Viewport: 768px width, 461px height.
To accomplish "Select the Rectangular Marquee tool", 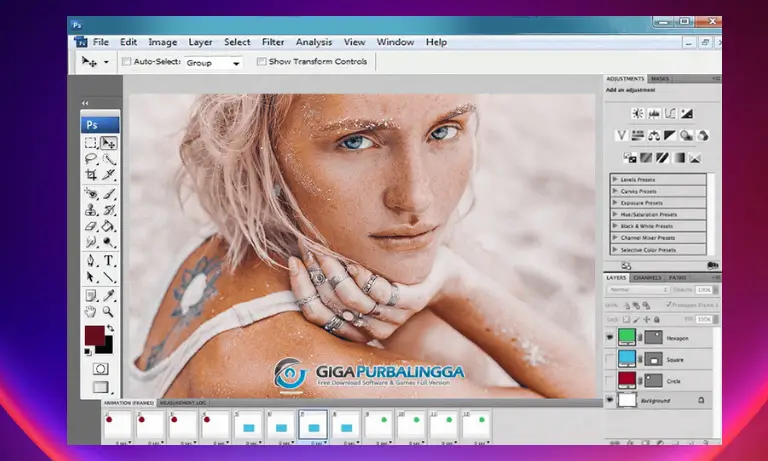I will 91,143.
